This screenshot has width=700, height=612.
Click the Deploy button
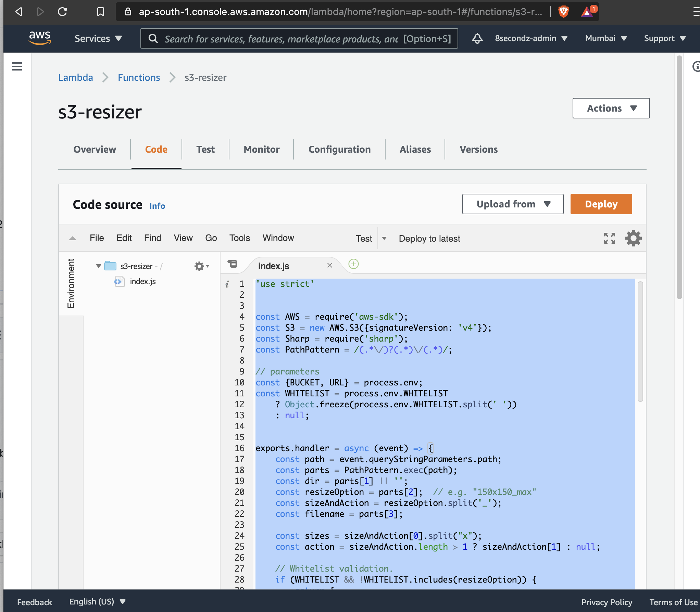[x=601, y=204]
